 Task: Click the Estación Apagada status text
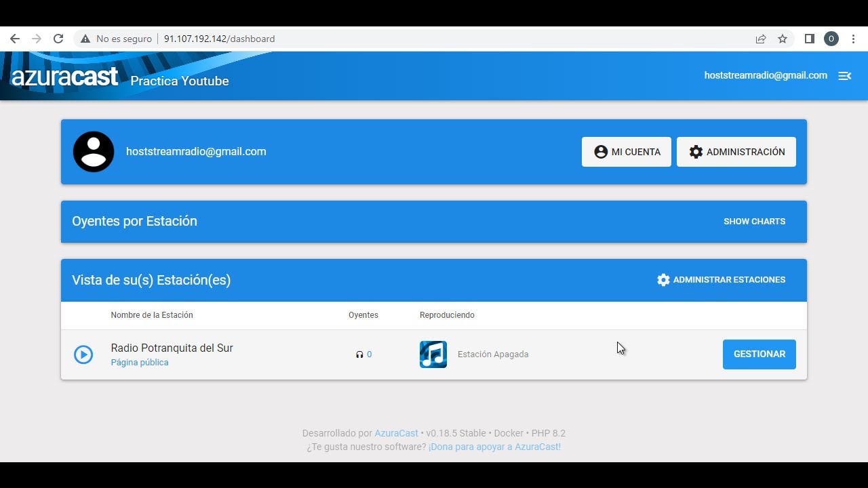pos(493,354)
